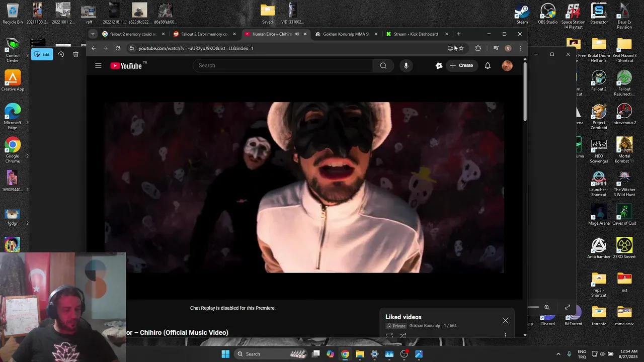Switch to fallout 2 memory Google tab

(133, 34)
